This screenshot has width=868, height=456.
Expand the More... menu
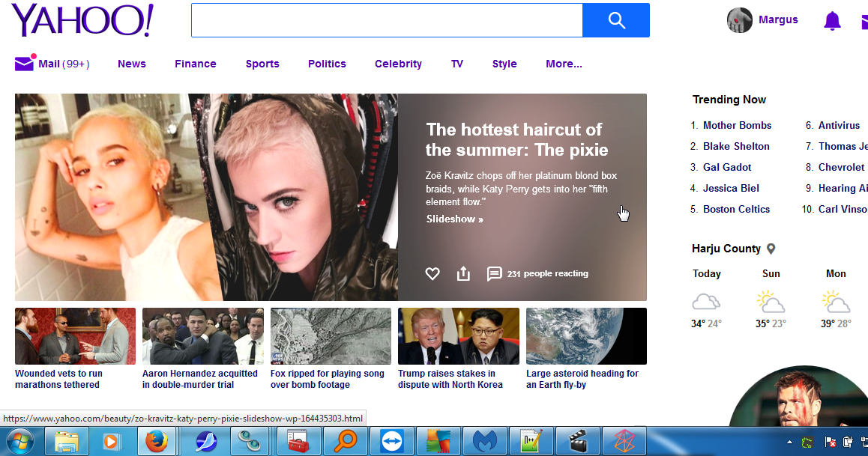click(564, 64)
